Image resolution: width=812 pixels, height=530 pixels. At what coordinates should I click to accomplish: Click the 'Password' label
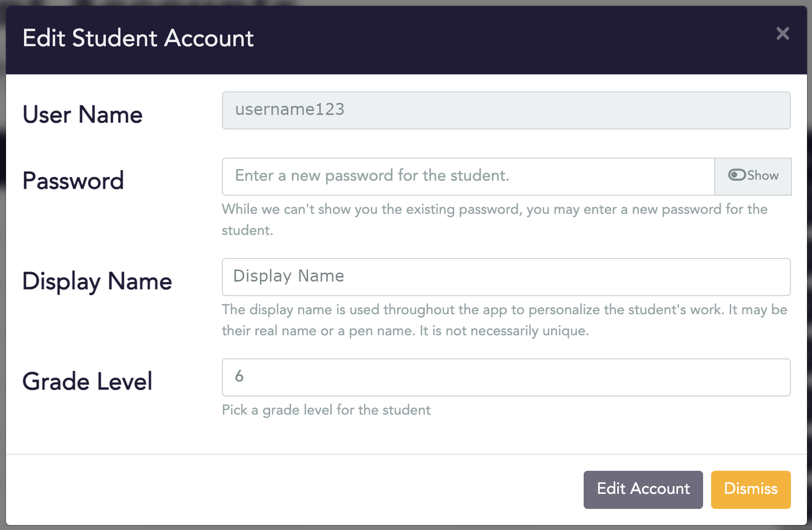click(x=73, y=181)
